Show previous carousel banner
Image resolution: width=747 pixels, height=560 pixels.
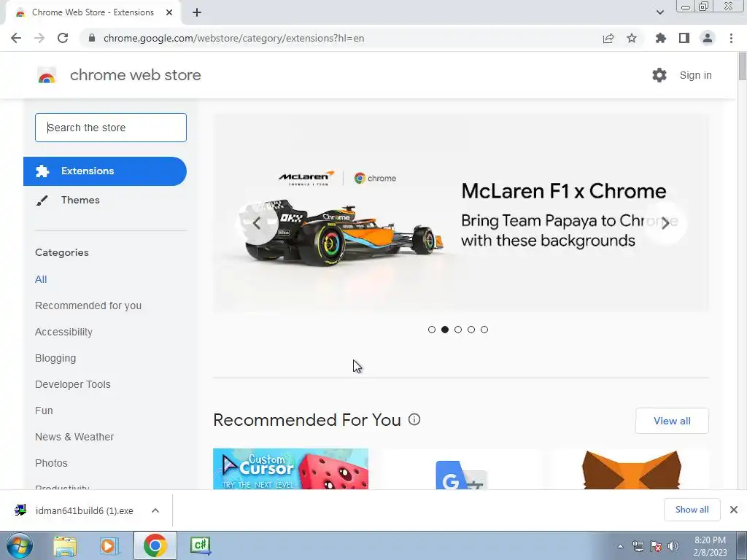[258, 223]
